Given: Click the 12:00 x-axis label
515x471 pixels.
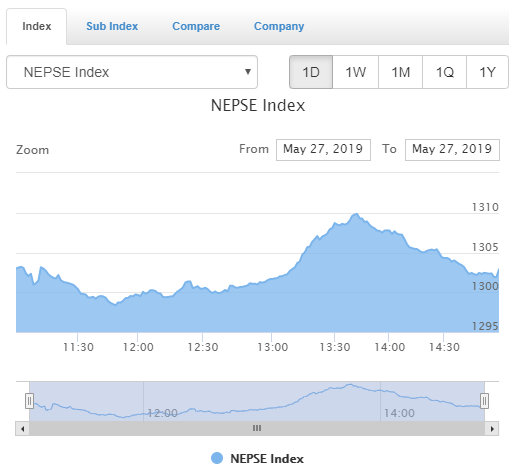Looking at the screenshot, I should point(138,347).
